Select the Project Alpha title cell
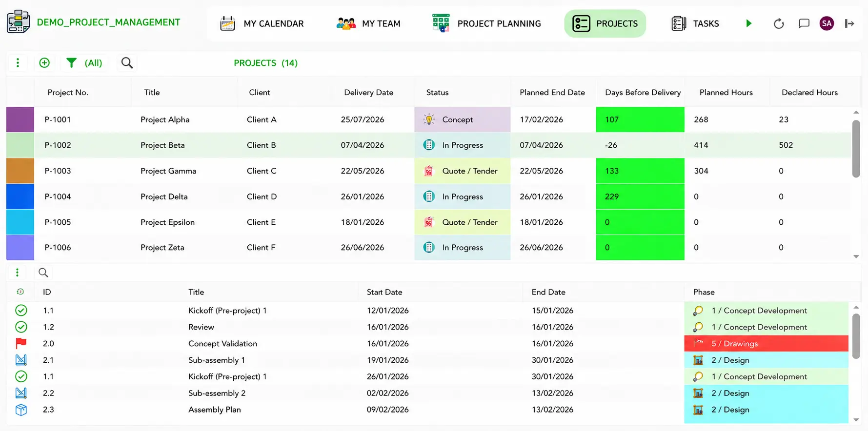The height and width of the screenshot is (431, 868). pyautogui.click(x=165, y=119)
